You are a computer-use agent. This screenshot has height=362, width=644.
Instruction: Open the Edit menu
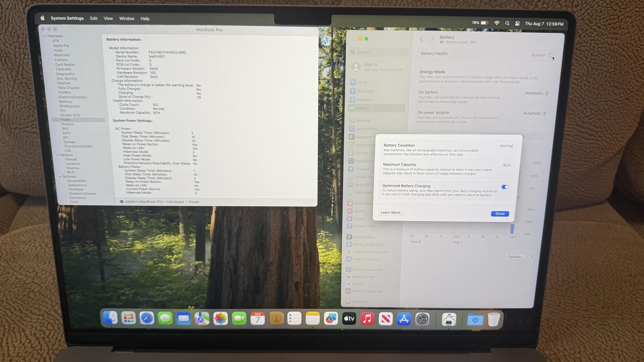[94, 18]
